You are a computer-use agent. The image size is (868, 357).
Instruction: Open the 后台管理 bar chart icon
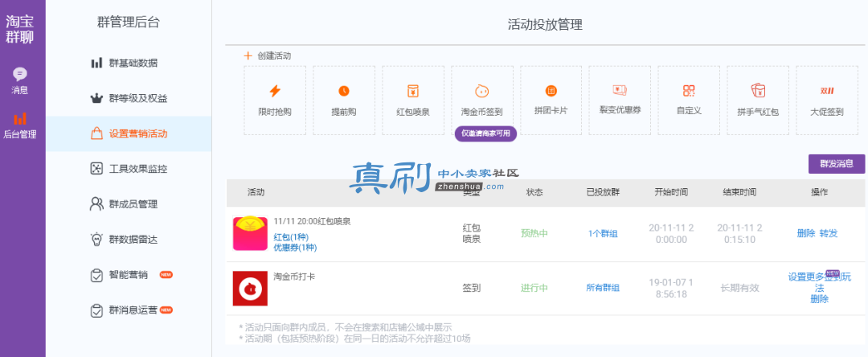(x=20, y=118)
